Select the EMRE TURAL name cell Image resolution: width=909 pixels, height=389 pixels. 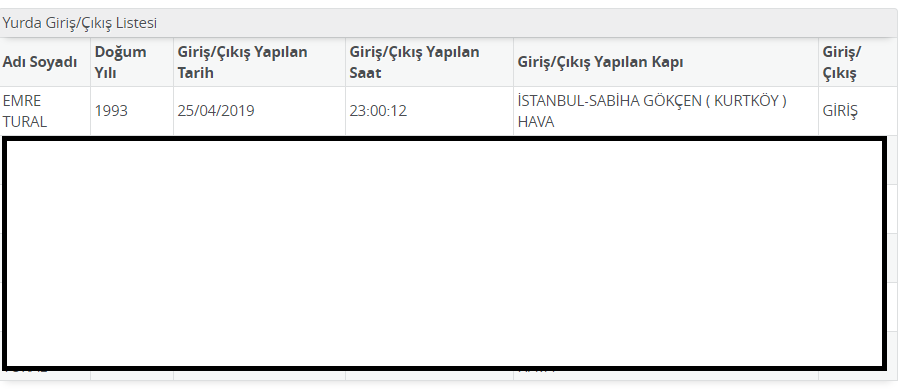tap(25, 111)
